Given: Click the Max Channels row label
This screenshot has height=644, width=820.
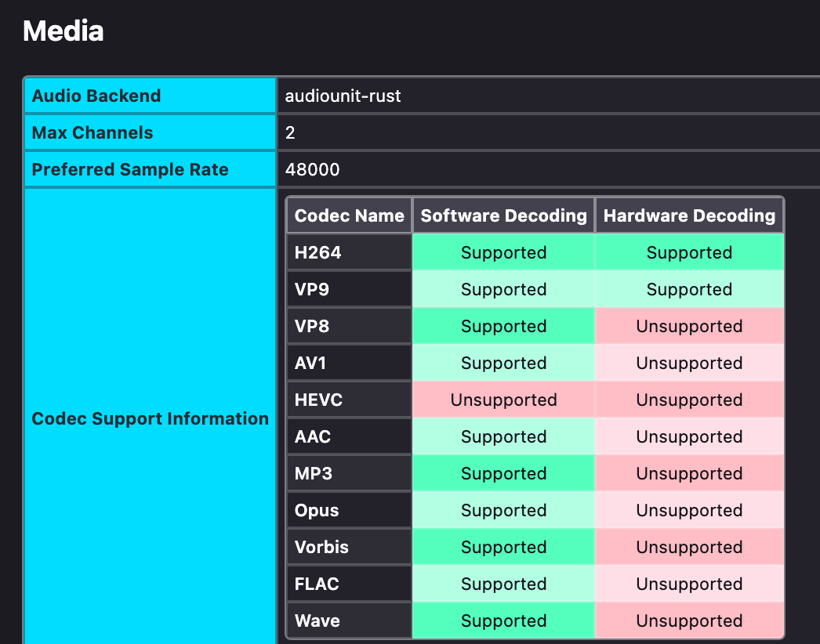Looking at the screenshot, I should [x=150, y=132].
